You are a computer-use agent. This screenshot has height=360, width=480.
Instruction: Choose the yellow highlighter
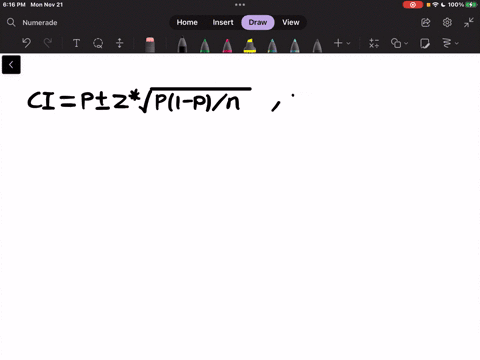pos(250,45)
